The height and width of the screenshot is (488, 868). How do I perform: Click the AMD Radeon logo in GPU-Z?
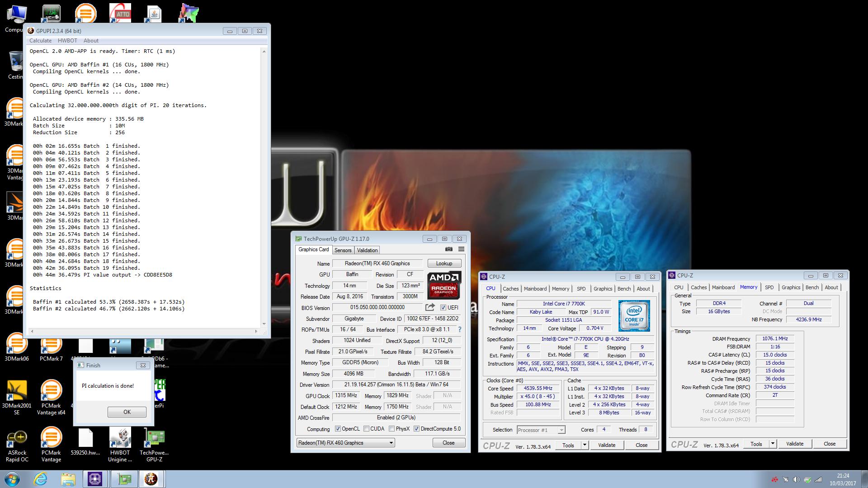(444, 285)
